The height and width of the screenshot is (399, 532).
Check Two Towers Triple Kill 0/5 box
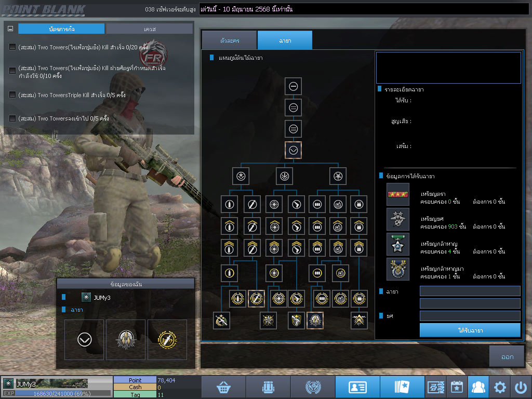tap(12, 95)
